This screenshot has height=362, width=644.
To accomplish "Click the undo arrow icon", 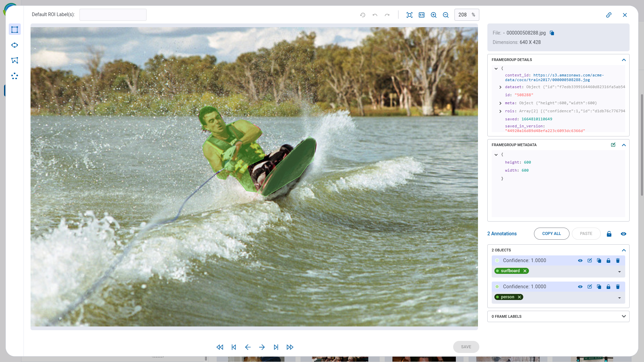I will point(375,15).
